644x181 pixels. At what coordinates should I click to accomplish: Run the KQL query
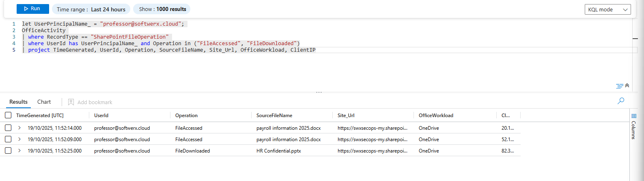(32, 9)
